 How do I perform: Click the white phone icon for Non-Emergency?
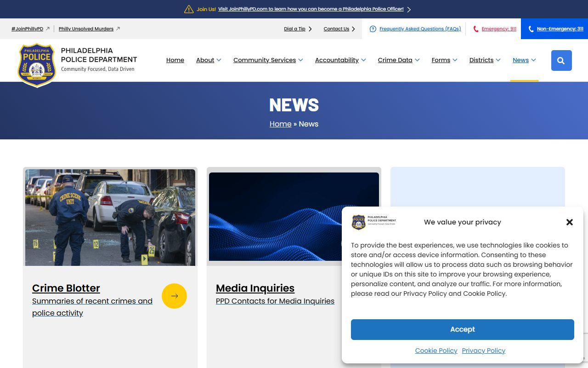531,29
